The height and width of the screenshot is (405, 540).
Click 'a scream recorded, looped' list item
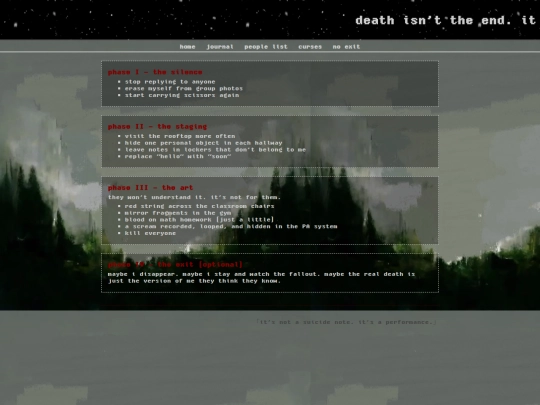[231, 226]
